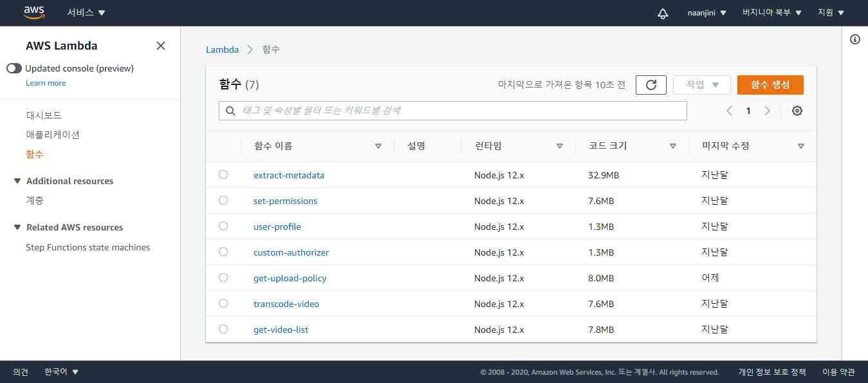Open the 버지니아 북부 region dropdown
The image size is (868, 383).
[x=771, y=13]
